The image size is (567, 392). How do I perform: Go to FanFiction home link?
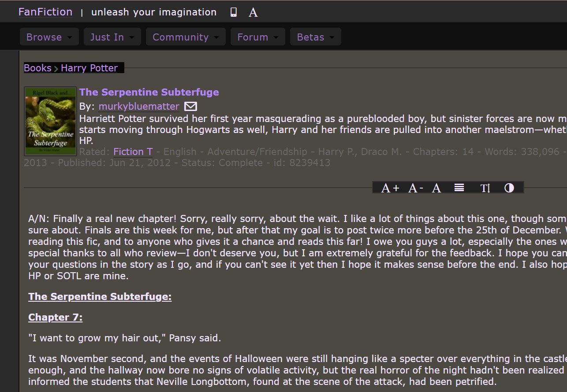(45, 12)
